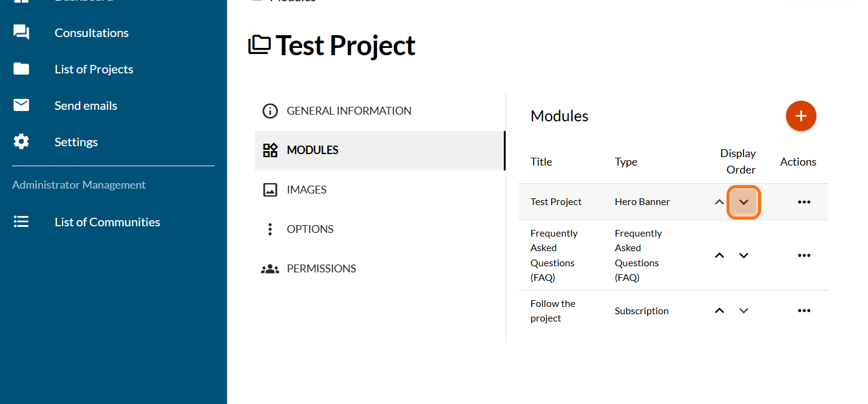Move Follow the project module down
Screen dimensions: 868x404
coord(744,311)
